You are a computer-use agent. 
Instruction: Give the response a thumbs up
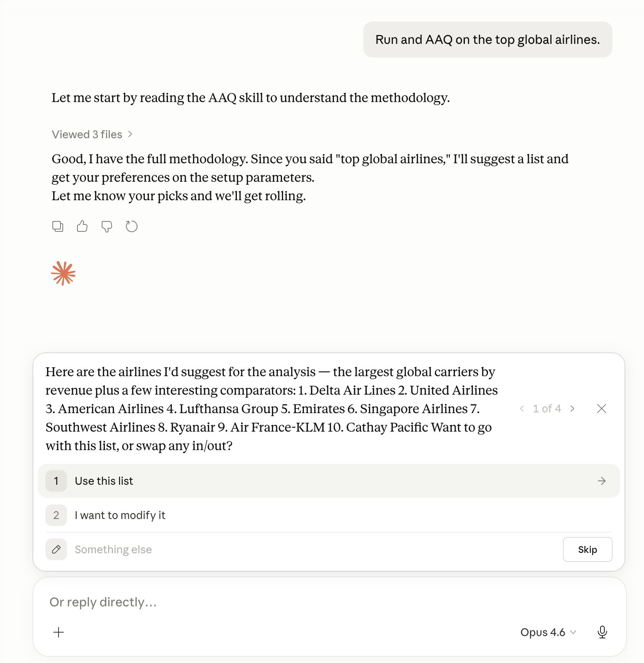pyautogui.click(x=82, y=226)
